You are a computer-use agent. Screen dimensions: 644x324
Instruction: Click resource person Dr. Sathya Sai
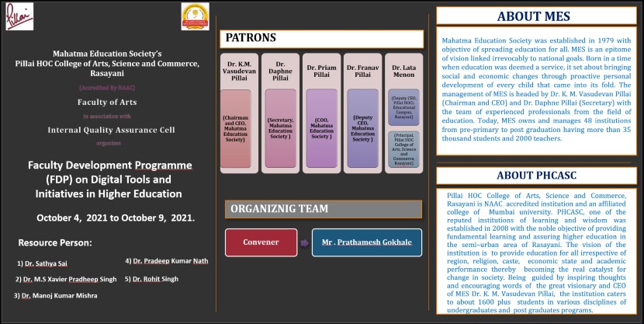coord(48,264)
